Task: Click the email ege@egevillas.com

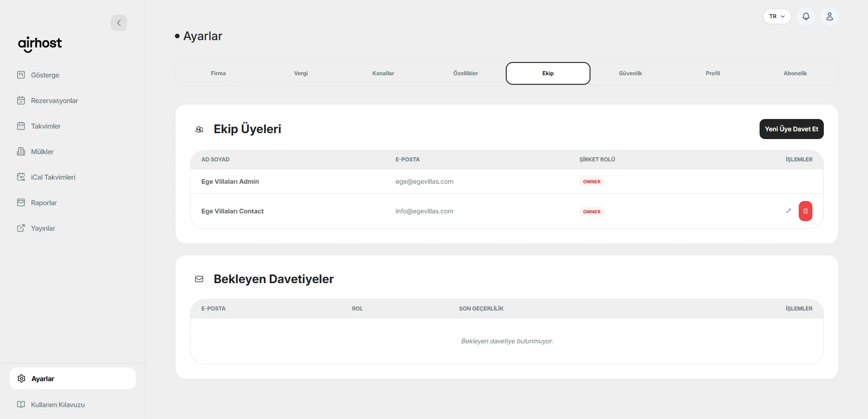Action: click(424, 181)
